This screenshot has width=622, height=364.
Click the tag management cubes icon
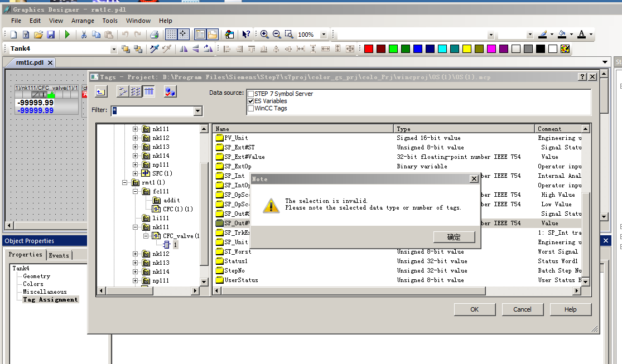(170, 91)
